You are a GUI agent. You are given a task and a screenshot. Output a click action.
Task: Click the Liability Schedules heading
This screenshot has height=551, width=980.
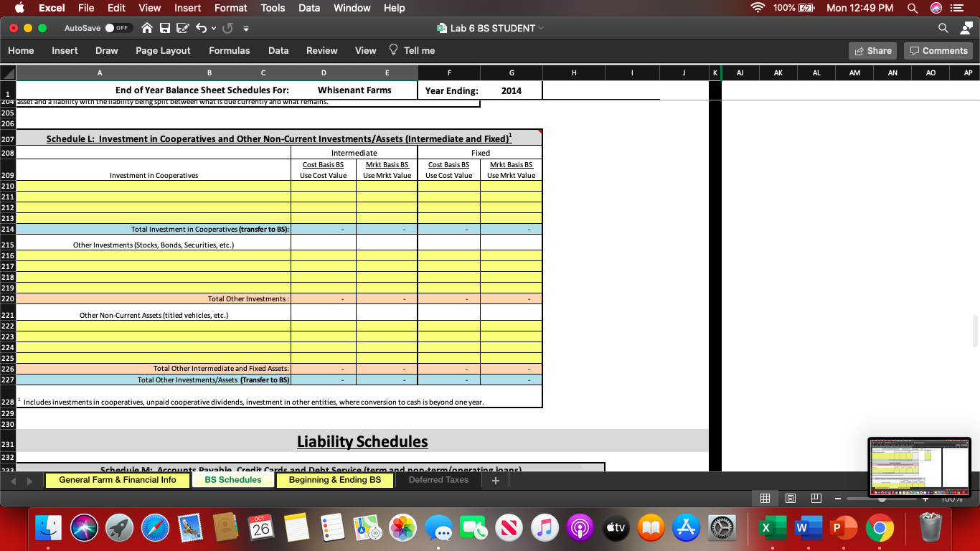pyautogui.click(x=362, y=441)
